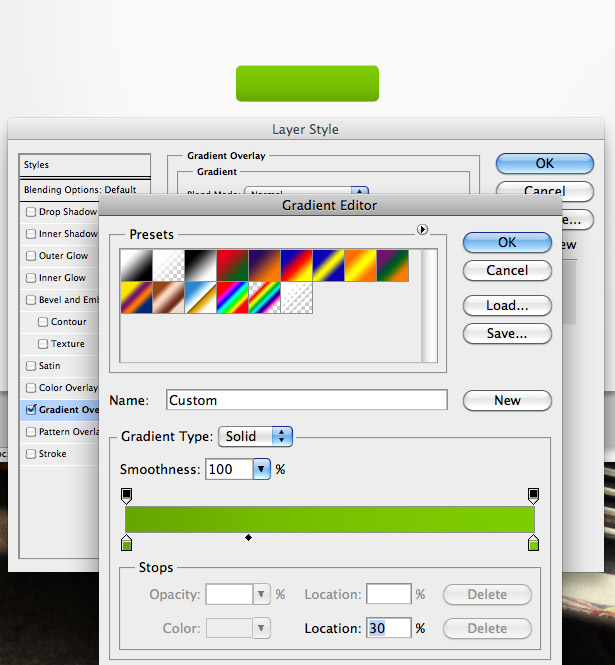Viewport: 615px width, 665px height.
Task: Uncheck the Gradient Overlay checkbox
Action: (31, 410)
